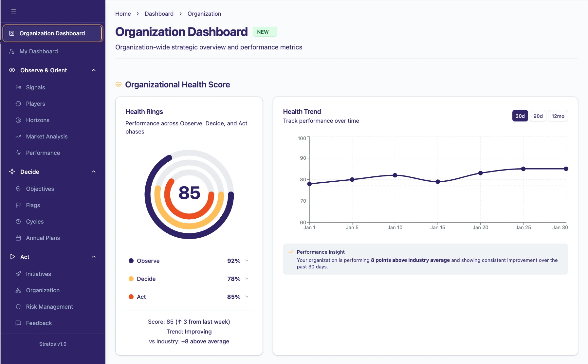Viewport: 588px width, 364px height.
Task: Open Market Analysis trend icon
Action: [x=18, y=136]
